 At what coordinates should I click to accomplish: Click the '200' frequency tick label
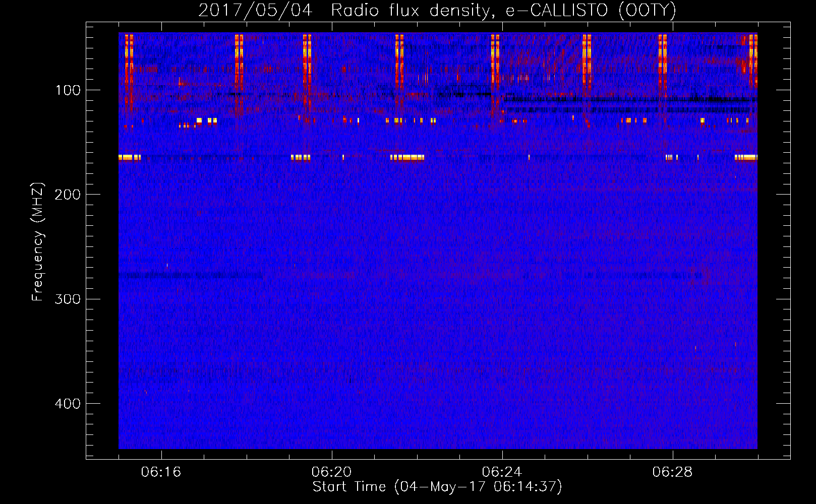tap(68, 195)
